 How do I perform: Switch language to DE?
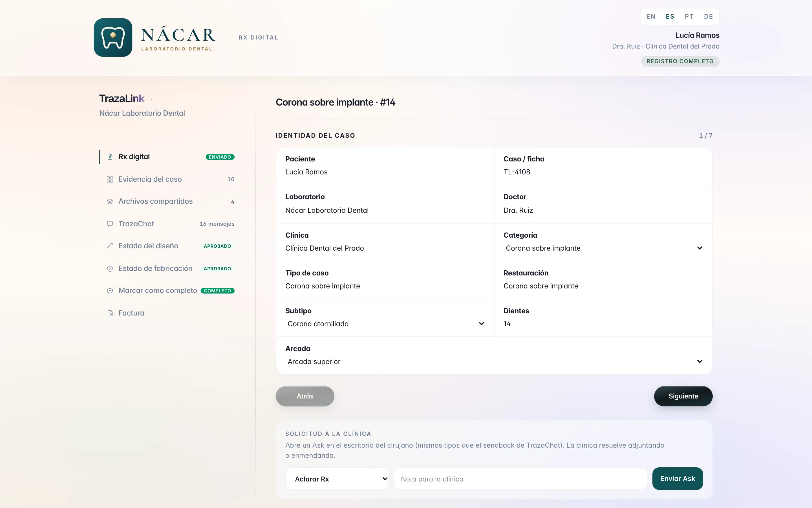[x=708, y=16]
